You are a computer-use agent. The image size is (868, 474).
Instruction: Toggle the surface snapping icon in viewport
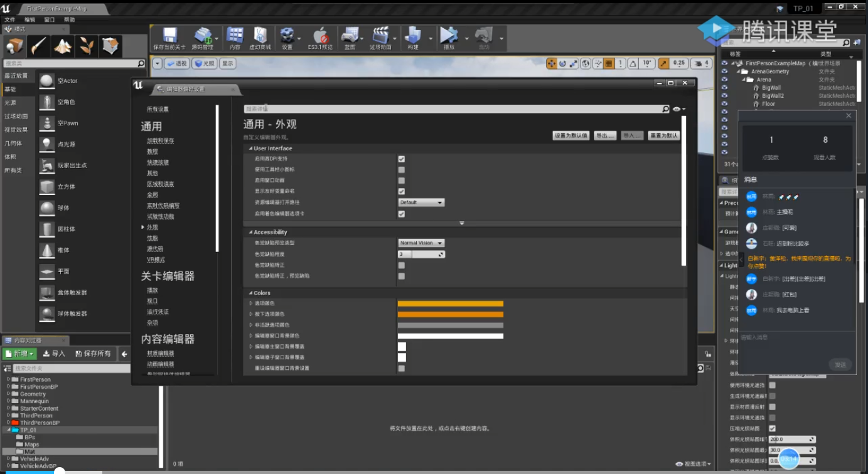click(597, 63)
